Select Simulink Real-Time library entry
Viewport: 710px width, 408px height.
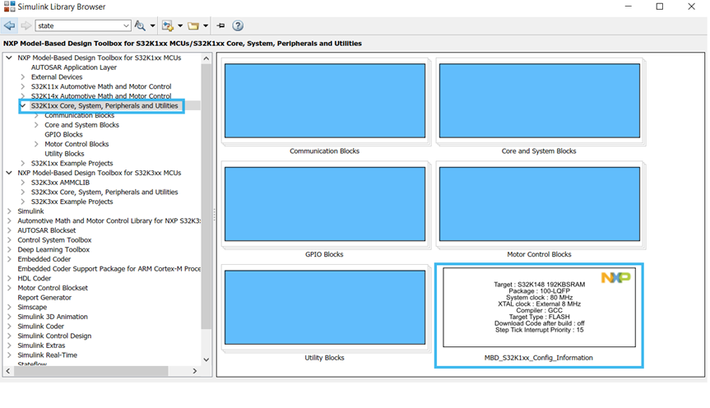click(x=47, y=355)
